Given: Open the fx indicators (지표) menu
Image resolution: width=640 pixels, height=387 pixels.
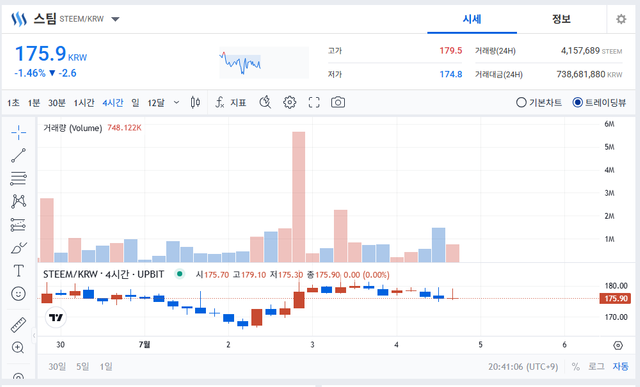Looking at the screenshot, I should [231, 102].
